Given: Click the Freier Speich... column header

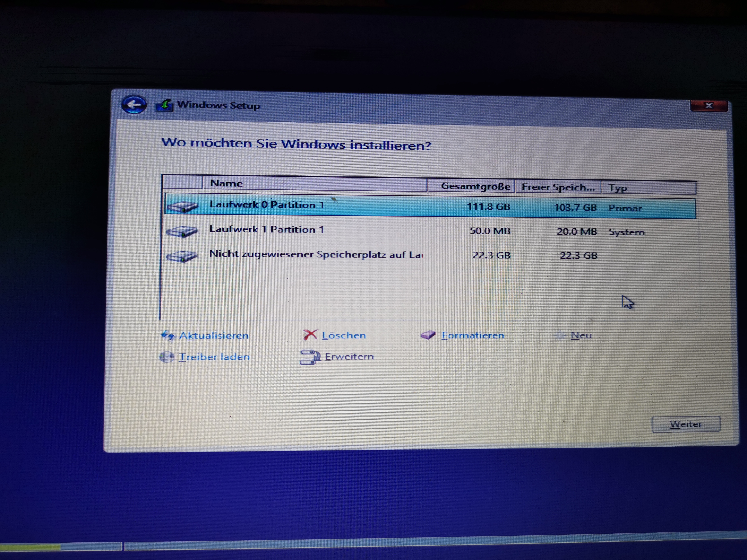Looking at the screenshot, I should 558,187.
